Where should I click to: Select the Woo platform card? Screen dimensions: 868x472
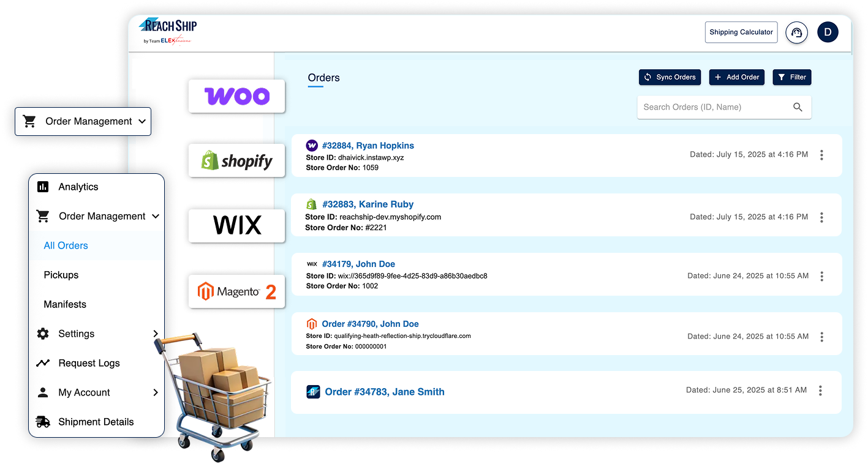(x=237, y=96)
